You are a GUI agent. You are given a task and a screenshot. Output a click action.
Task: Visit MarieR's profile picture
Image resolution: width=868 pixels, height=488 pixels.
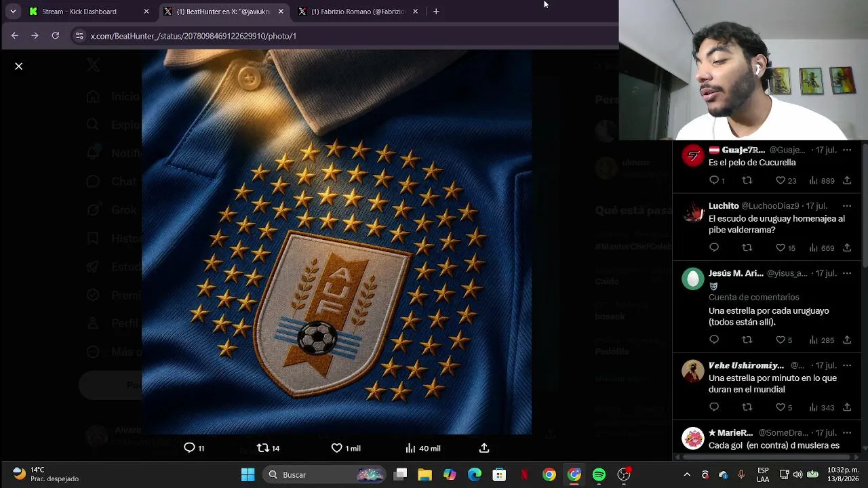(693, 438)
